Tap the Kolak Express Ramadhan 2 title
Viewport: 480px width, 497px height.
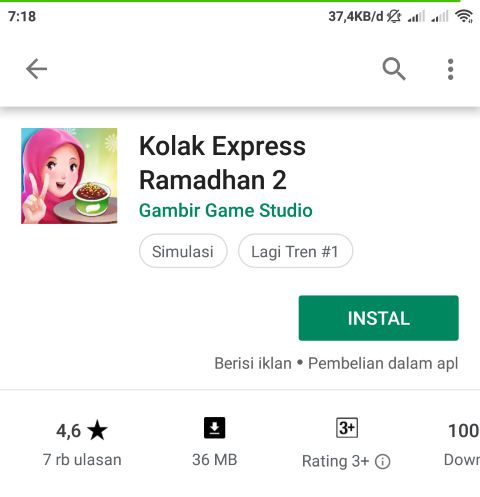222,163
